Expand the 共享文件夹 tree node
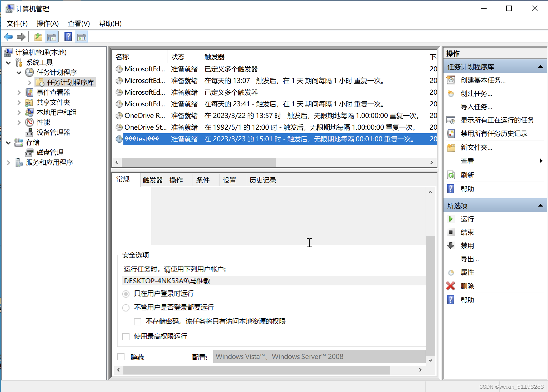 [x=19, y=102]
